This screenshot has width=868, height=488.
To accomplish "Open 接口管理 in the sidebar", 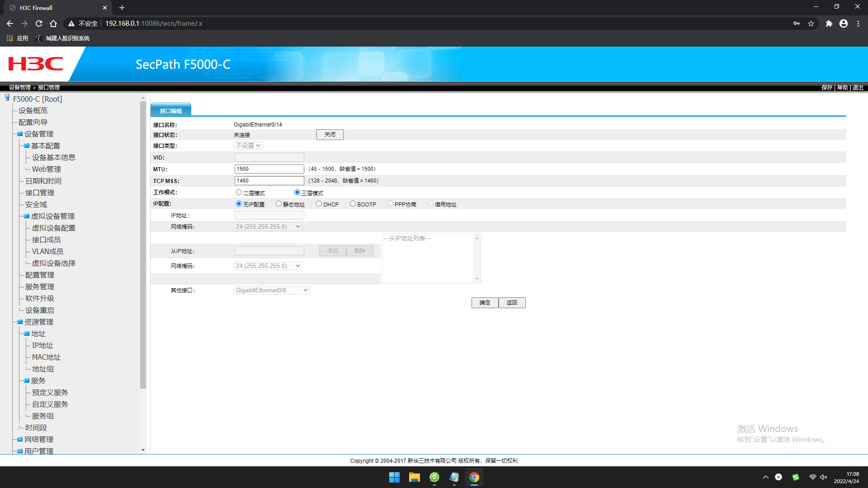I will click(40, 192).
